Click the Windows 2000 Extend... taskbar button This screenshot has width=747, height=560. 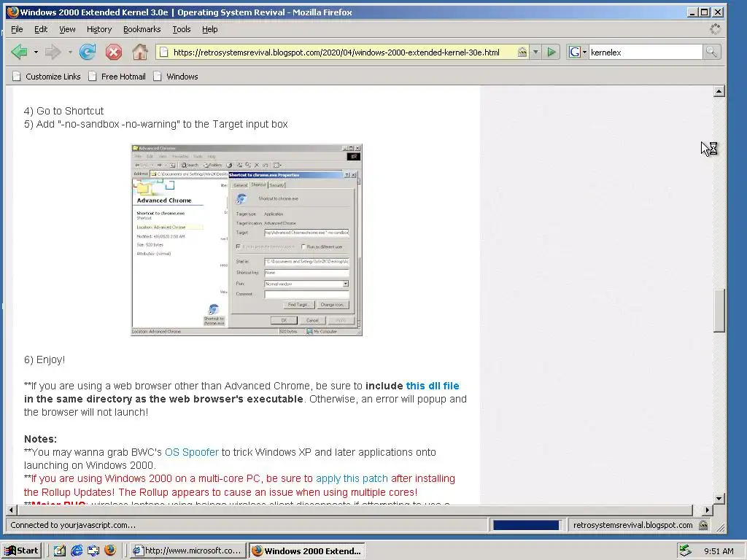click(307, 551)
